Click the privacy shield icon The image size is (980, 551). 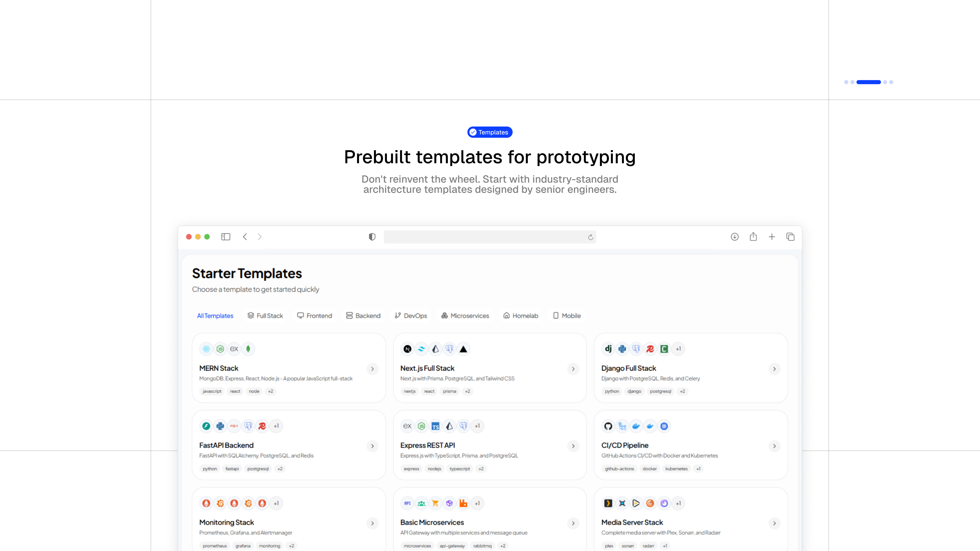(x=372, y=236)
